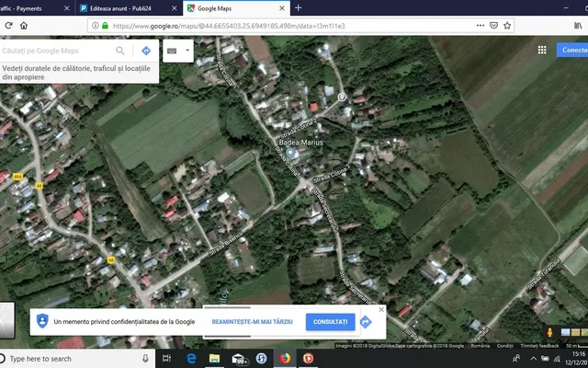Close the Google Maps tab
588x368 pixels.
282,8
